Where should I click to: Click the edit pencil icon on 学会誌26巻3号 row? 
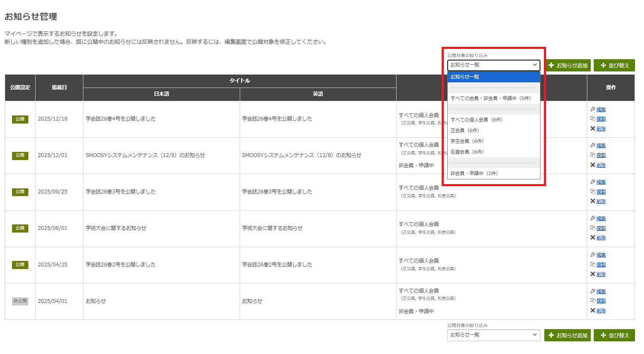coord(593,182)
